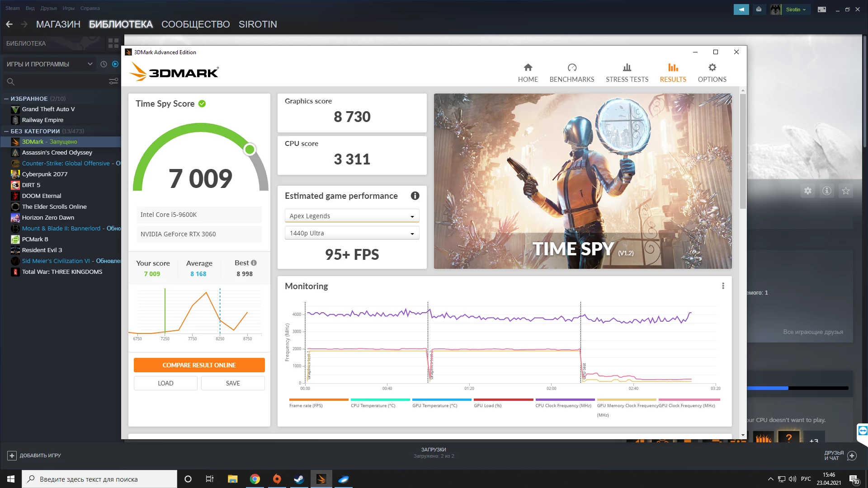Image resolution: width=868 pixels, height=488 pixels.
Task: Open the 1440p Ultra resolution dropdown
Action: [x=352, y=233]
